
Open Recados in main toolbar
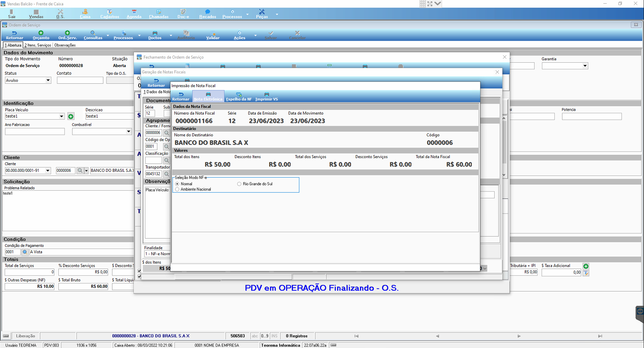pos(207,14)
